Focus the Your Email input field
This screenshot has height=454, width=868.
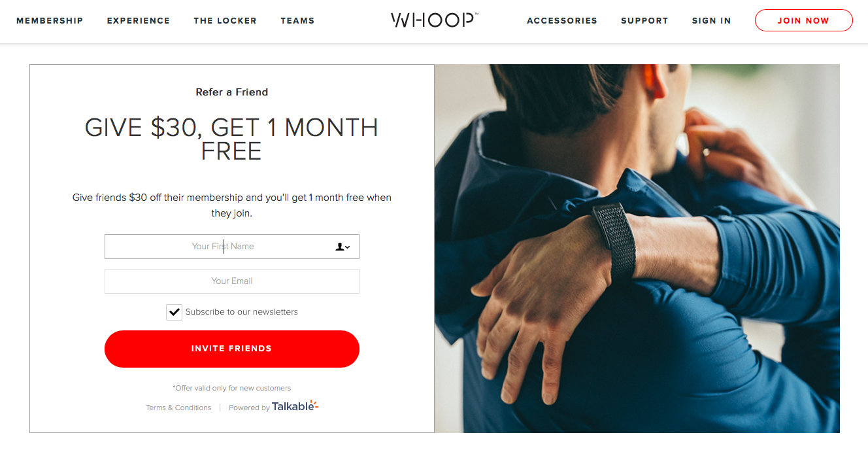click(x=232, y=281)
